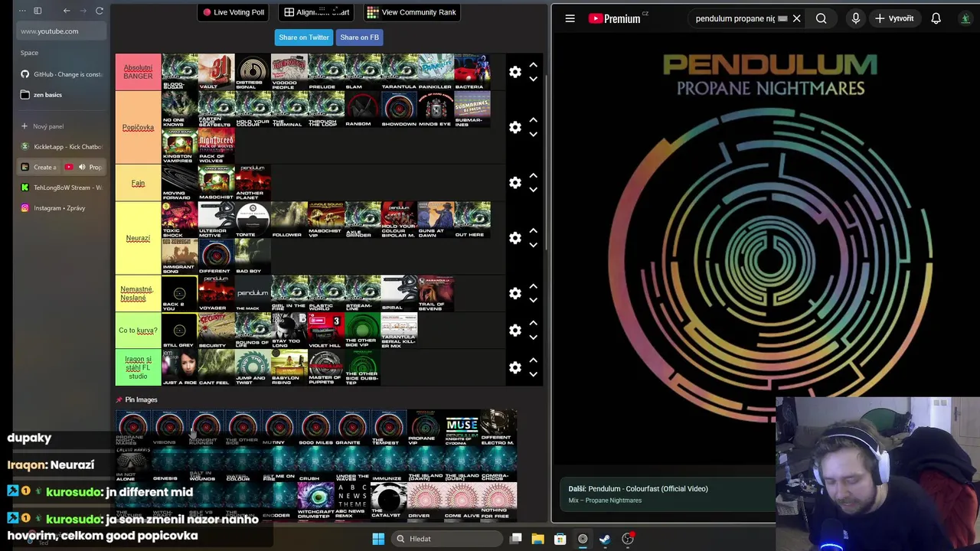Select Violet Hill tile in Co to kurva tier
This screenshot has height=551, width=980.
(x=325, y=330)
